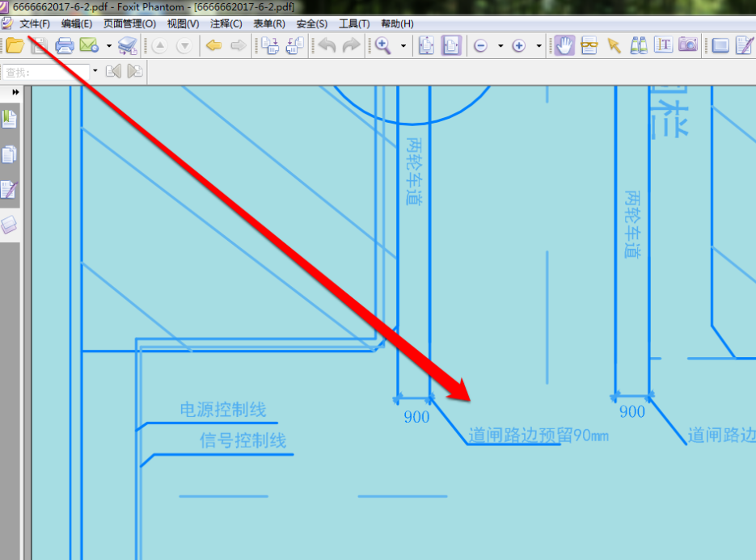Screen dimensions: 756x560
Task: Activate the Snapshot camera tool
Action: click(688, 45)
